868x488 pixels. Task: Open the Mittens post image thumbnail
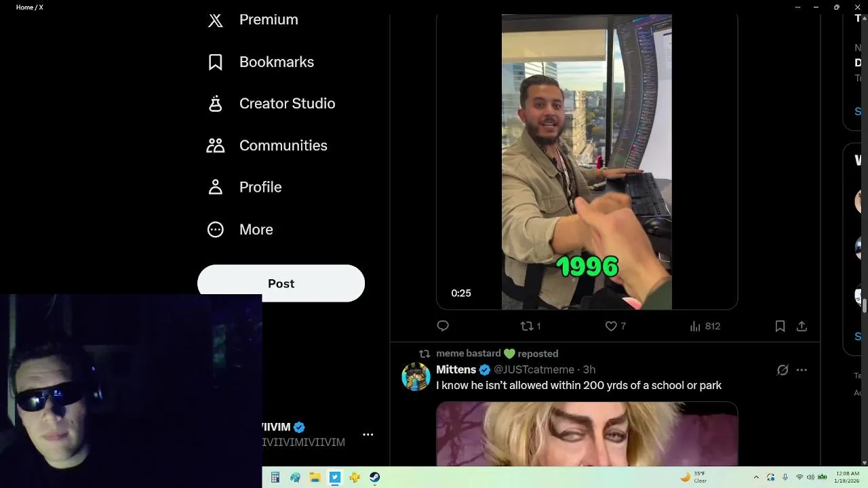[x=587, y=434]
